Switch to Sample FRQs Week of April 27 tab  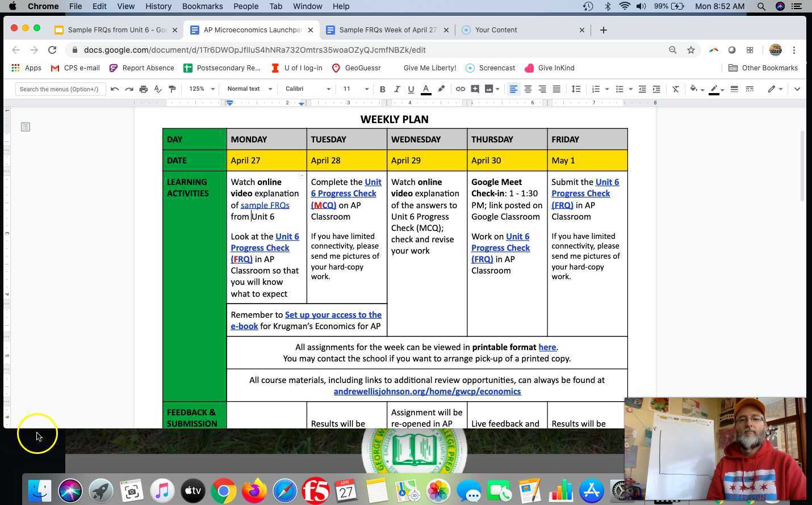click(387, 30)
